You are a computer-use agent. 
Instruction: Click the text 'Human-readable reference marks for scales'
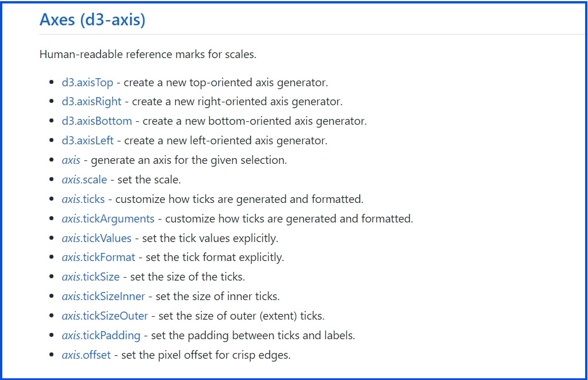(x=148, y=55)
